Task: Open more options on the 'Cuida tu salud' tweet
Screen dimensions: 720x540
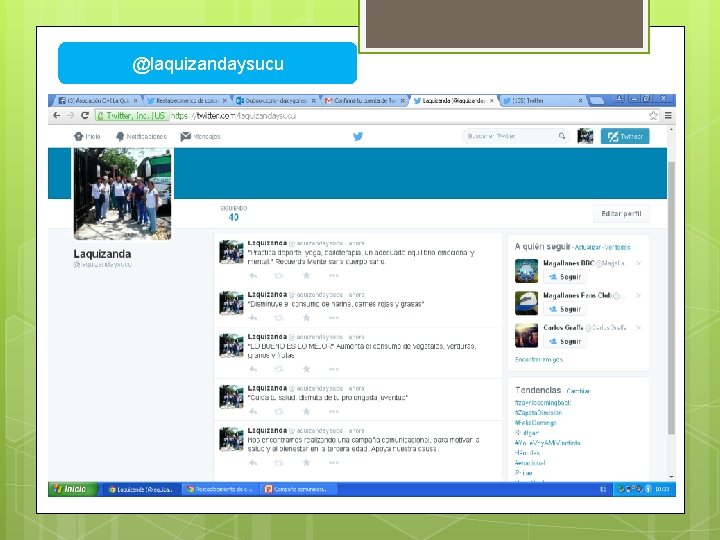Action: [334, 411]
